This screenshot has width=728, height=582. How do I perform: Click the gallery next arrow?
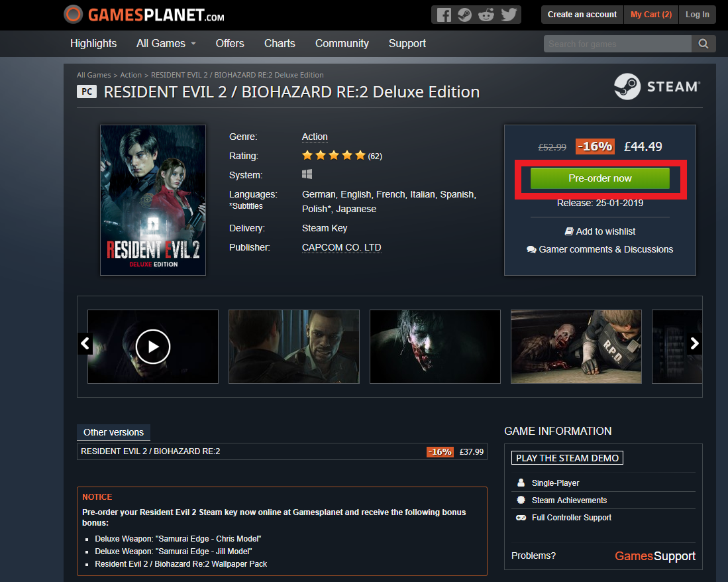pos(695,344)
